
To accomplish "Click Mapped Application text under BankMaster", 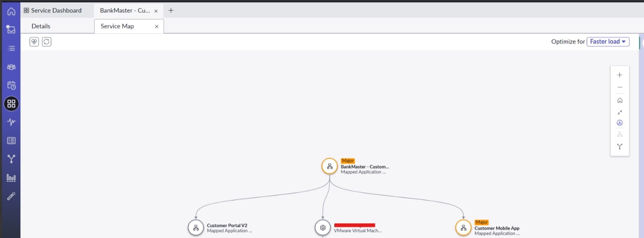I will [363, 172].
